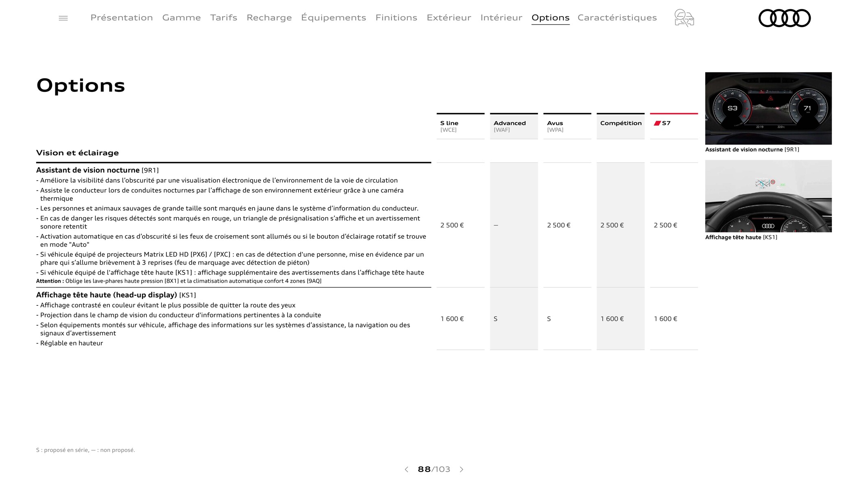This screenshot has height=488, width=868.
Task: Click the Attention note about lave-phares
Action: [179, 281]
